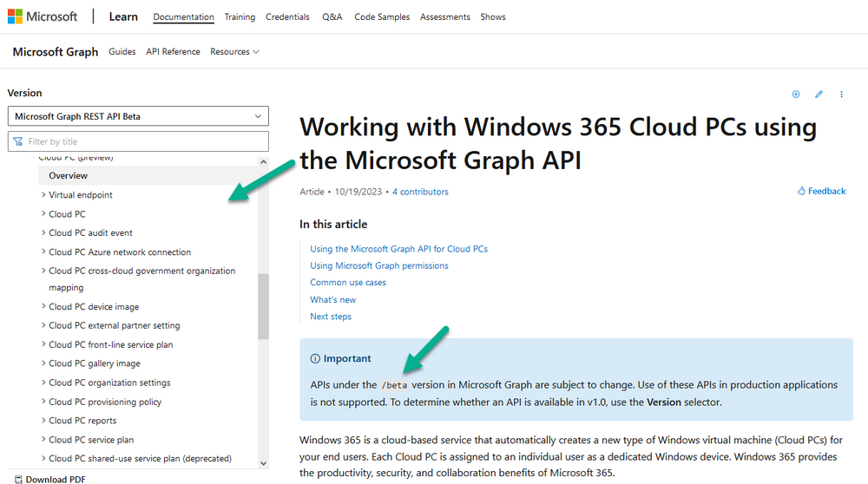Screen dimensions: 868x484
Task: Open Shows in top navigation
Action: point(493,16)
